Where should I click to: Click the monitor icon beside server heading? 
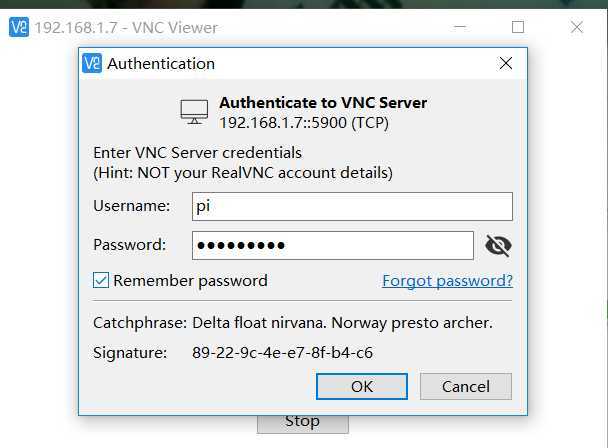click(x=194, y=112)
